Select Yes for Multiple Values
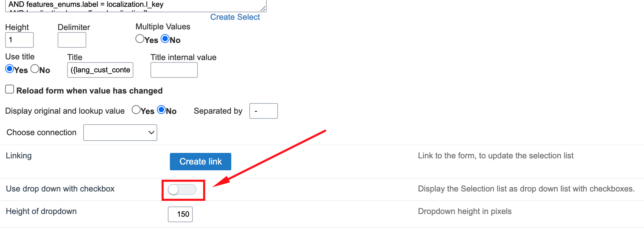This screenshot has width=644, height=228. pyautogui.click(x=140, y=39)
